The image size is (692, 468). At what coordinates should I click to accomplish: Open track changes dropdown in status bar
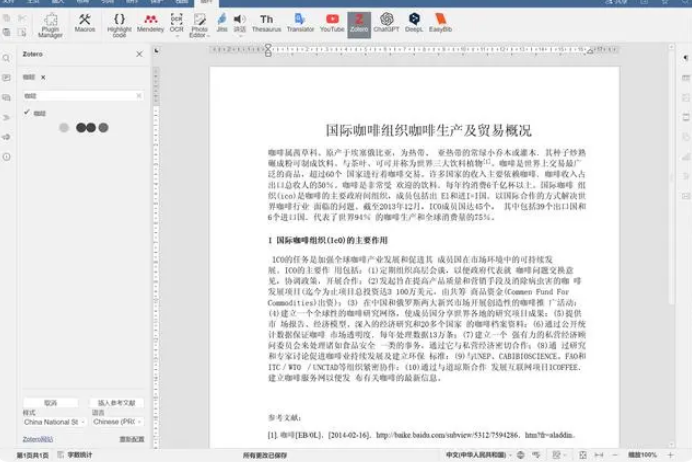559,455
